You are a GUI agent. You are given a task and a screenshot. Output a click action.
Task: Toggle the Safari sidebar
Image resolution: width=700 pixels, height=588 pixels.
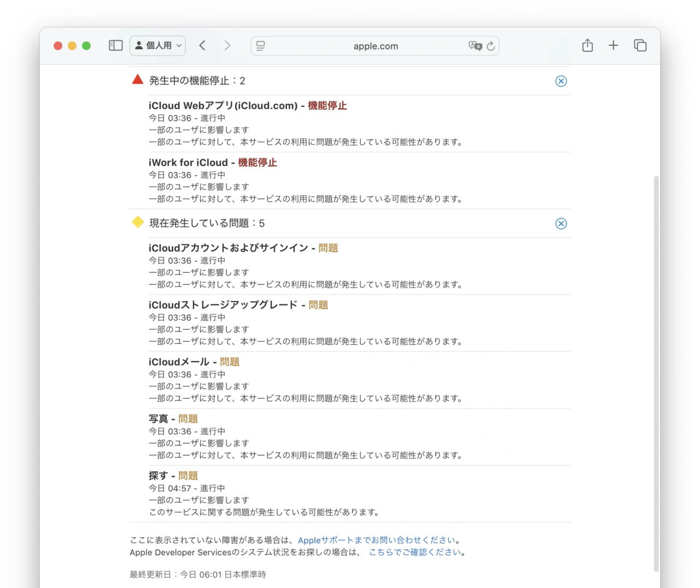pos(115,45)
